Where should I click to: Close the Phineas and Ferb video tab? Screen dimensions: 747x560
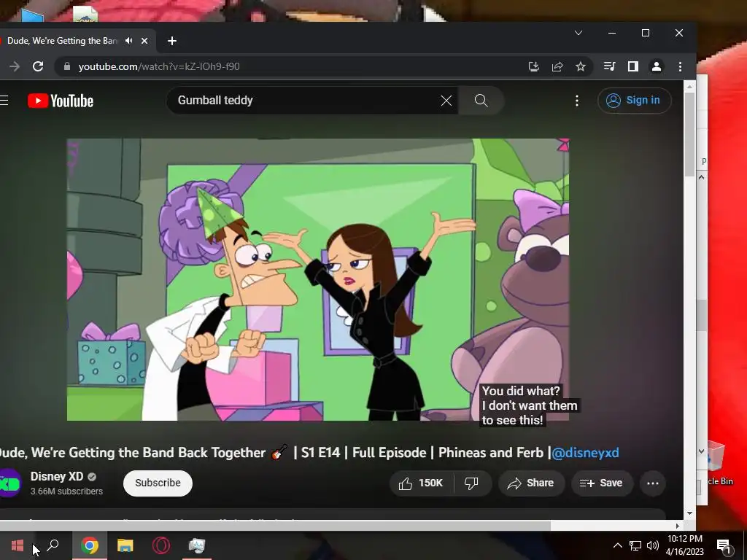pos(144,41)
